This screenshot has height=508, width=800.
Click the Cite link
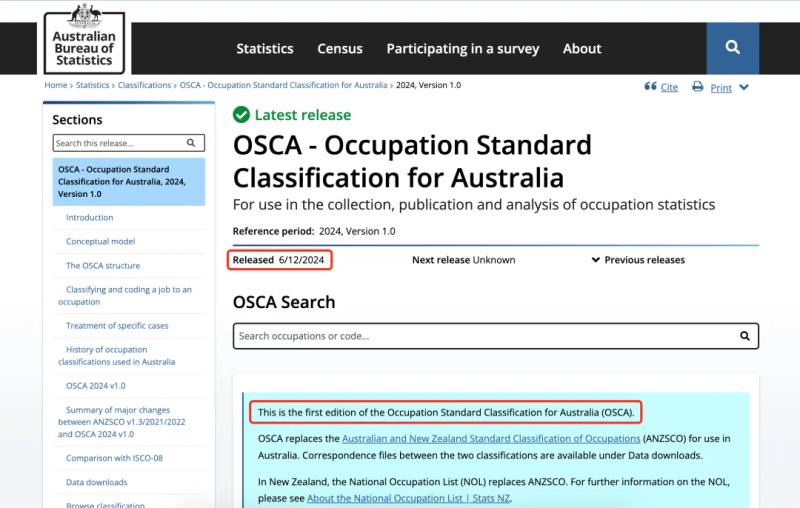point(669,87)
